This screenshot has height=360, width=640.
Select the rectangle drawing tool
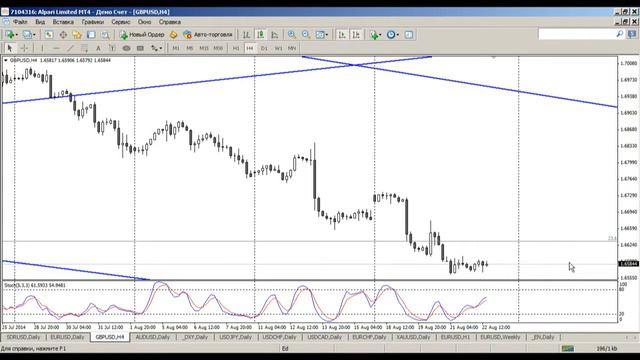pos(140,48)
